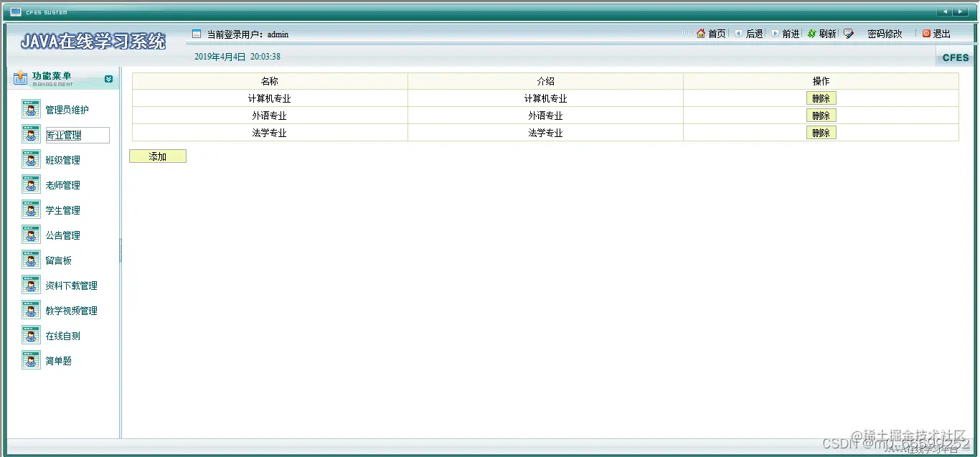Click the 操作 column header

click(821, 81)
